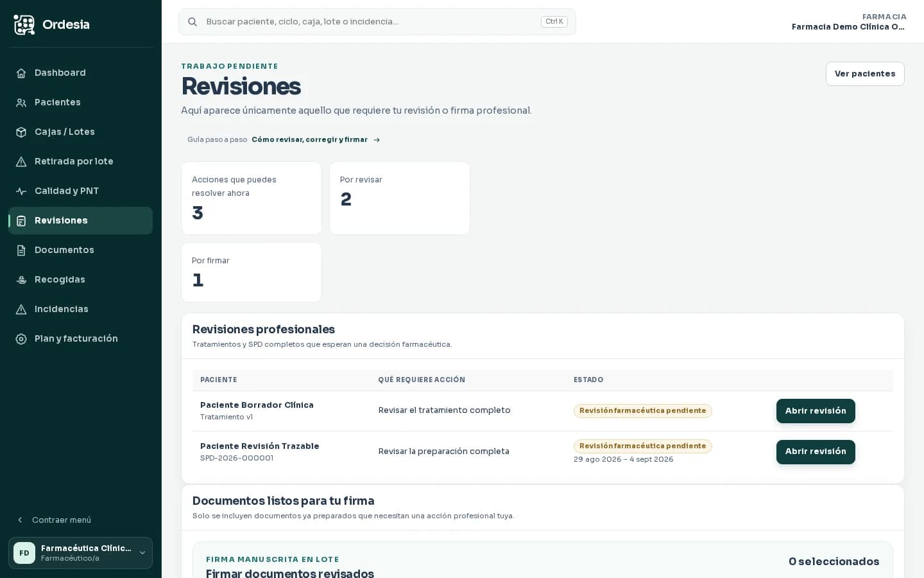Click the Revisiones clipboard icon
The width and height of the screenshot is (924, 578).
tap(21, 221)
